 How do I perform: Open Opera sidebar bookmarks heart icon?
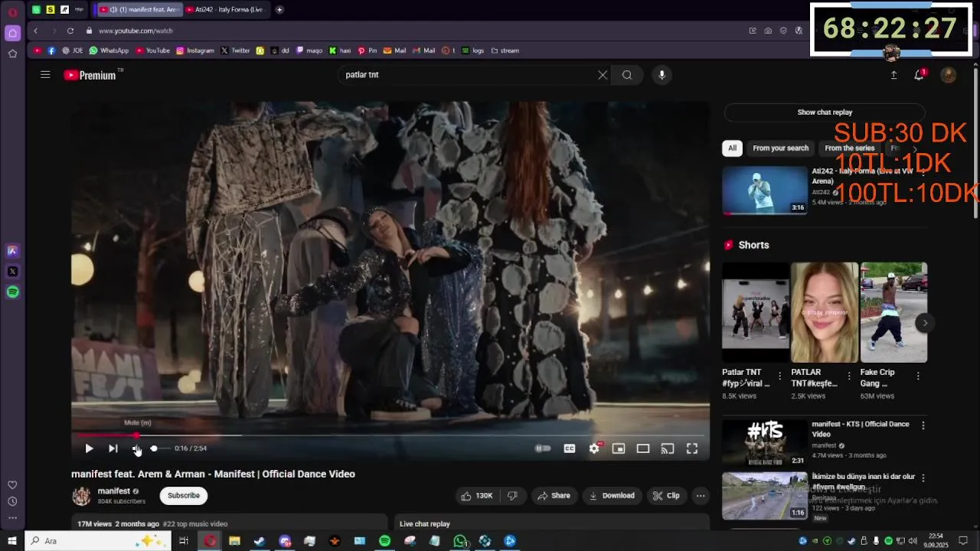[x=12, y=485]
